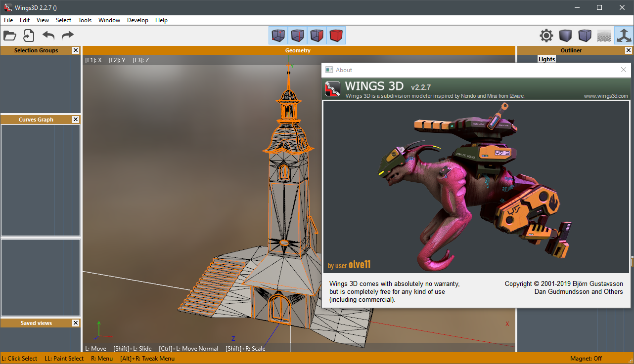Click the splash image of the pink creature
The height and width of the screenshot is (364, 634).
pyautogui.click(x=476, y=187)
